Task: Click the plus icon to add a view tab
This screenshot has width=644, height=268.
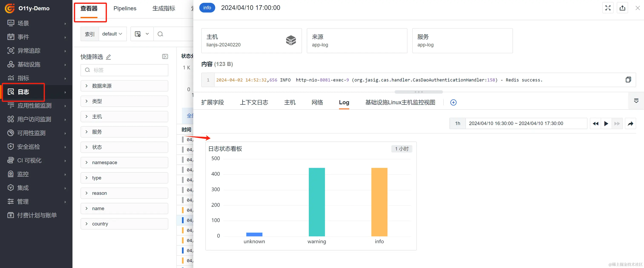Action: pyautogui.click(x=453, y=102)
